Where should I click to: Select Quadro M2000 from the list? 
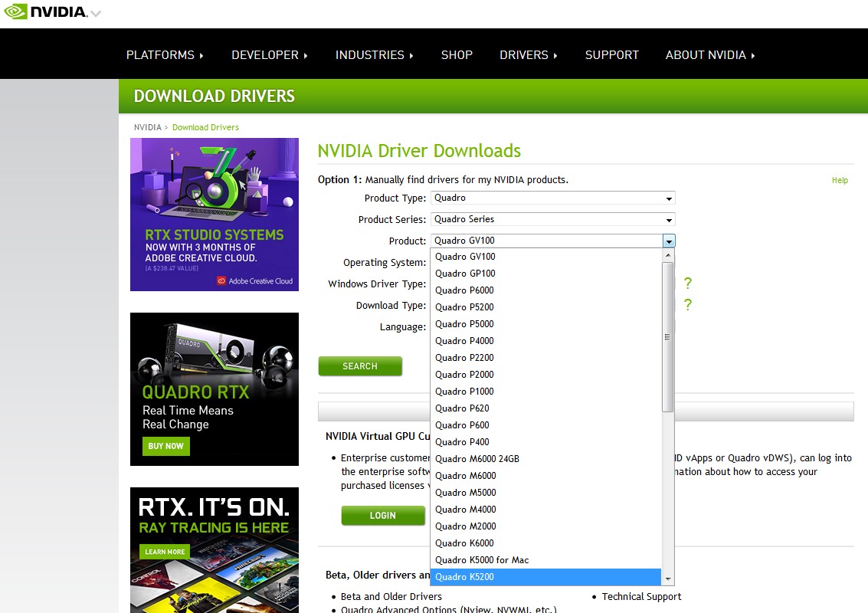click(545, 526)
